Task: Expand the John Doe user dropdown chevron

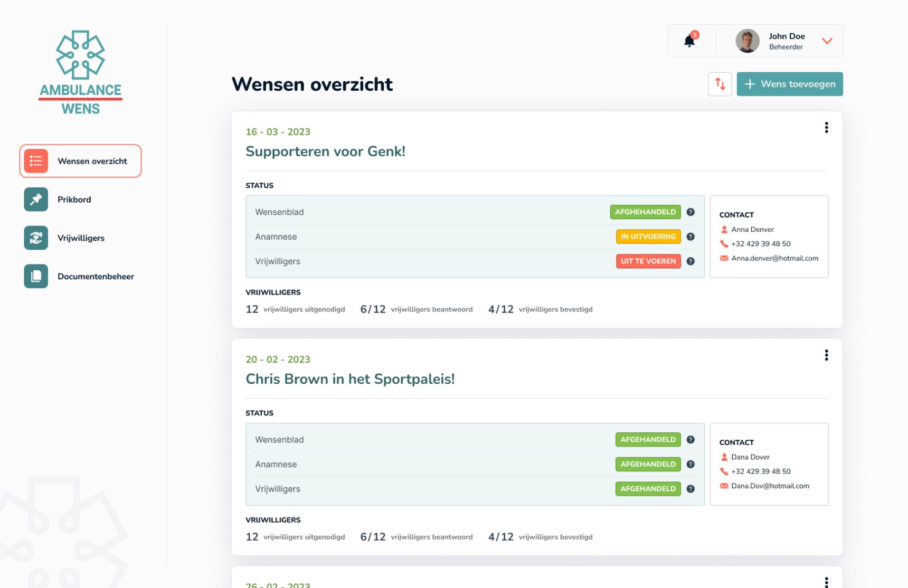Action: tap(827, 41)
